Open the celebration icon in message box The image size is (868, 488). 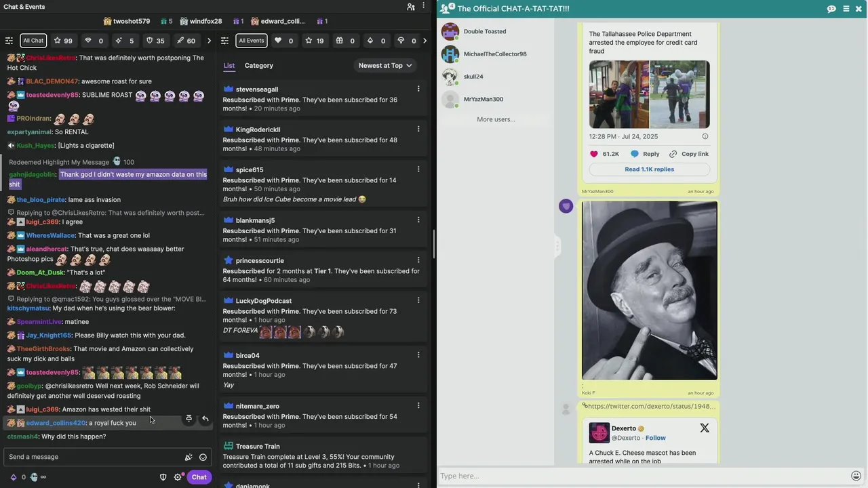coord(189,457)
